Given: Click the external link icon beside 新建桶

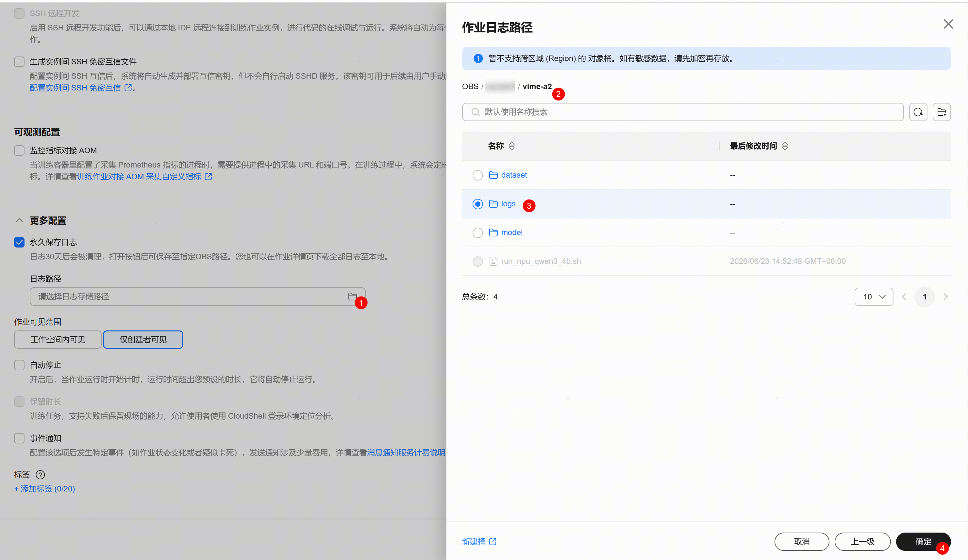Looking at the screenshot, I should 493,542.
